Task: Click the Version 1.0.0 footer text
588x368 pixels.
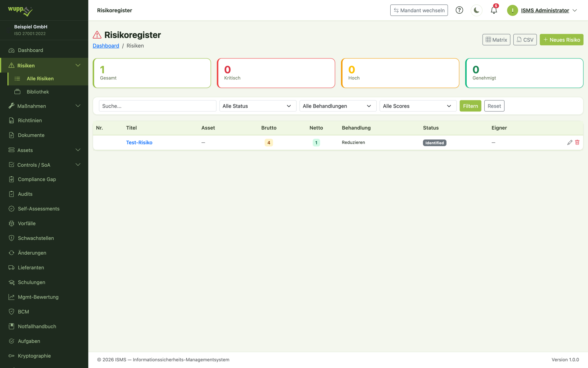Action: (x=565, y=360)
